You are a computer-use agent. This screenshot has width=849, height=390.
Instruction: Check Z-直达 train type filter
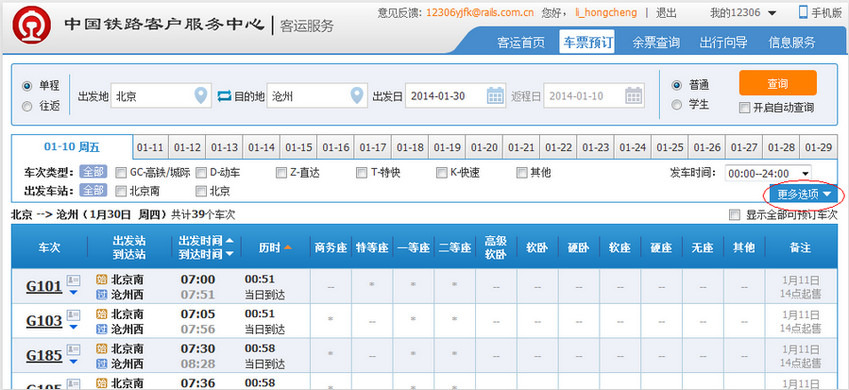tap(281, 173)
